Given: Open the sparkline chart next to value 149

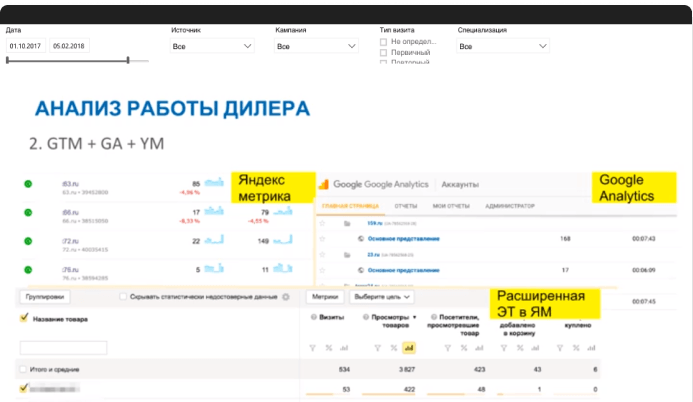Looking at the screenshot, I should click(x=282, y=240).
